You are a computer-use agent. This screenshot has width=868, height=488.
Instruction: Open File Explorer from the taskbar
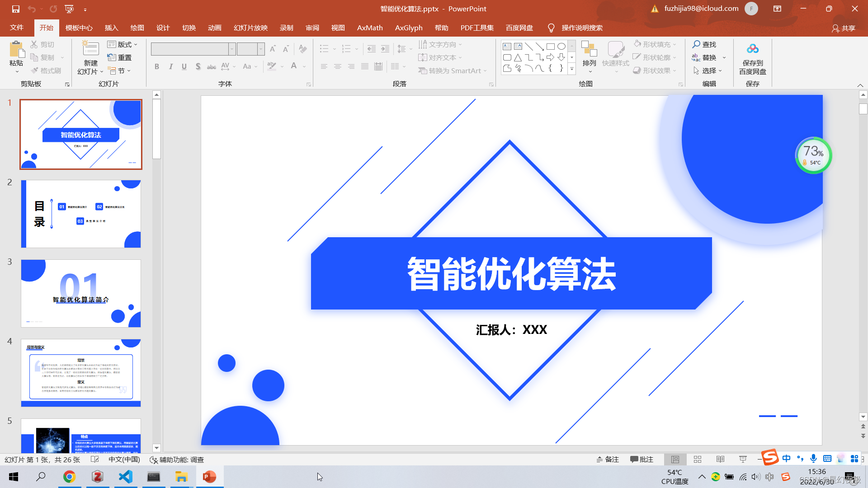tap(181, 477)
